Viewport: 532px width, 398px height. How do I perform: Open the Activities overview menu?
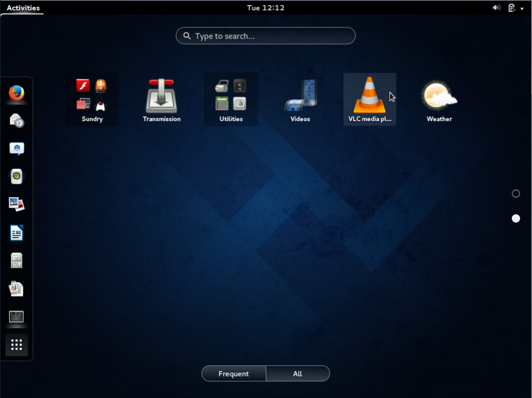(22, 7)
